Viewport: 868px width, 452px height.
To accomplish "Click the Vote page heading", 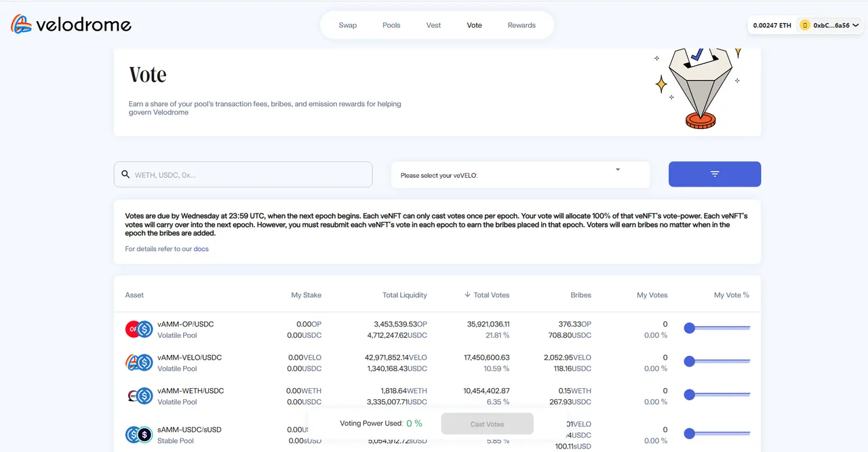I will [148, 75].
